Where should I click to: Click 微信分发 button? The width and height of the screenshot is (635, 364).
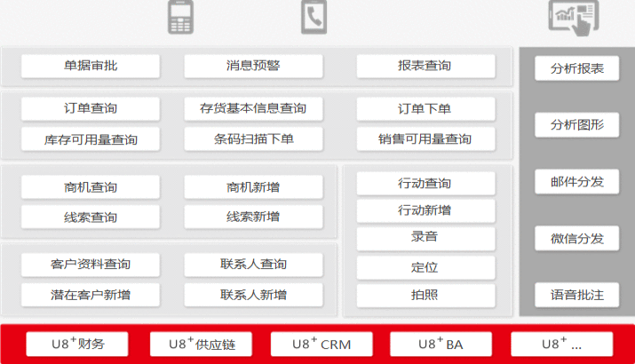coord(576,239)
